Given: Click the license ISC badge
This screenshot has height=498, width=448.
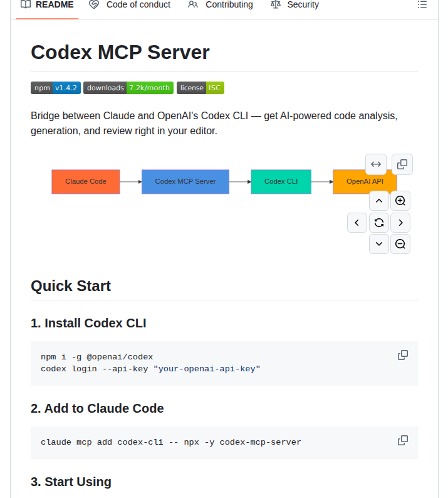Looking at the screenshot, I should (201, 88).
